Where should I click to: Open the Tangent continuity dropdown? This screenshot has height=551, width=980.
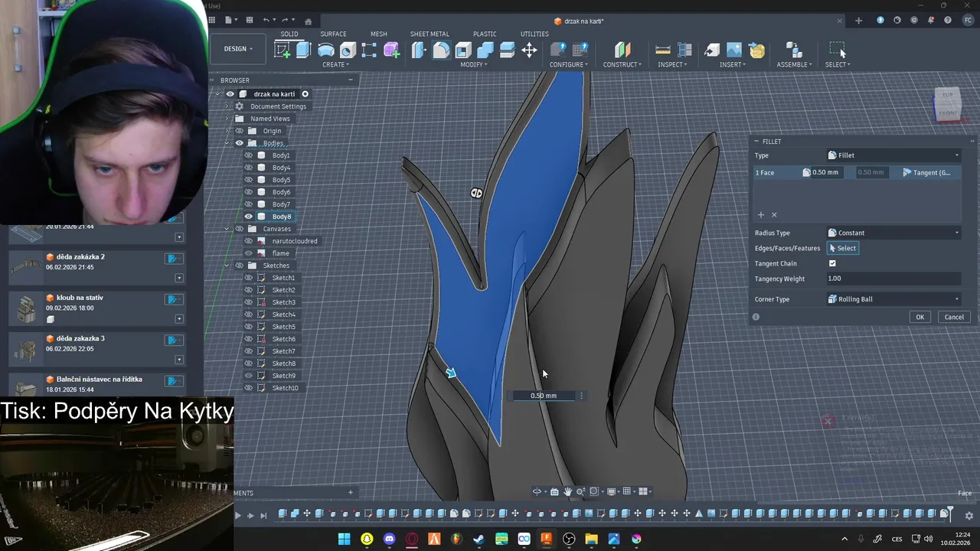pos(927,172)
